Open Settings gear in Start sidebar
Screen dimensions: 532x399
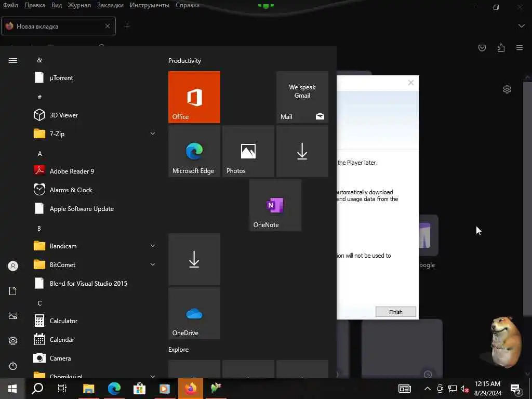13,341
